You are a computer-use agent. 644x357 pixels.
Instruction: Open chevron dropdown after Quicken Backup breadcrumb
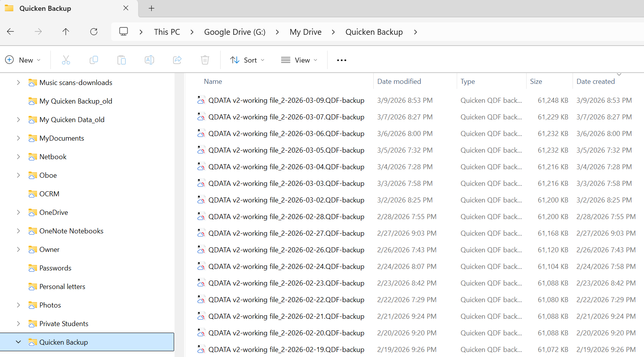pyautogui.click(x=415, y=32)
